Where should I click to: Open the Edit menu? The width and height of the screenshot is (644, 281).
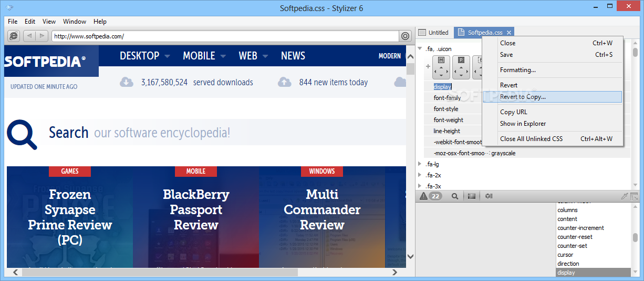[30, 22]
